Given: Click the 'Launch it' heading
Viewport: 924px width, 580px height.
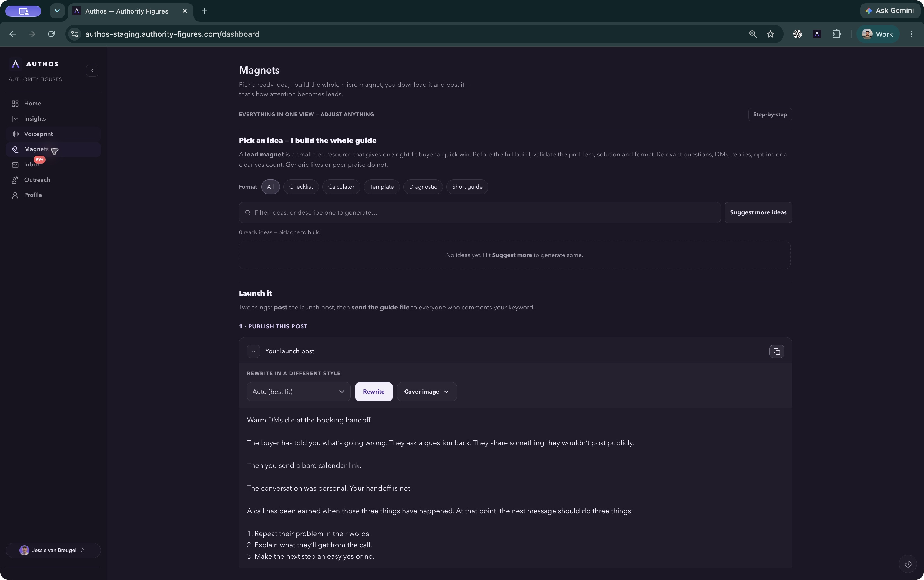Looking at the screenshot, I should pyautogui.click(x=255, y=293).
